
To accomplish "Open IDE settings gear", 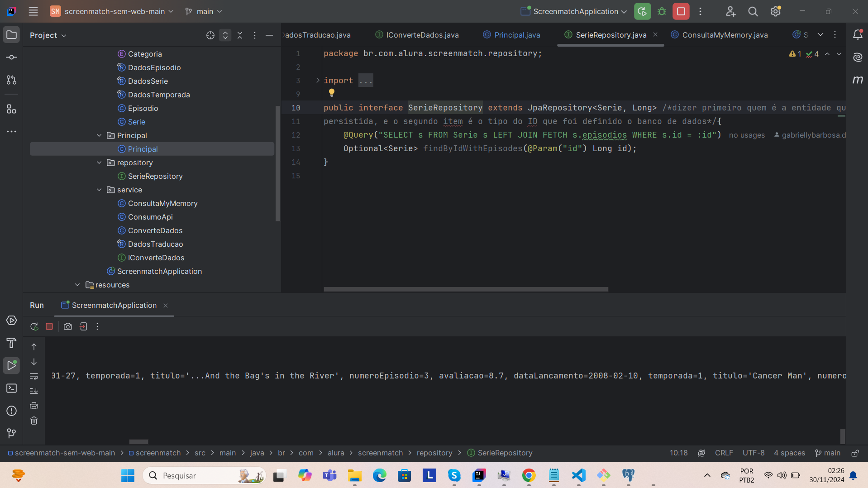I will tap(776, 11).
